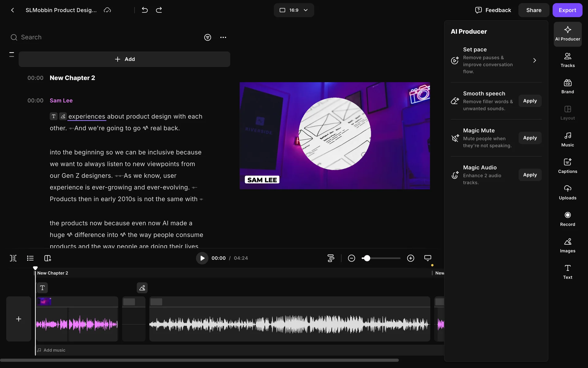
Task: Click the Export button
Action: click(x=567, y=10)
